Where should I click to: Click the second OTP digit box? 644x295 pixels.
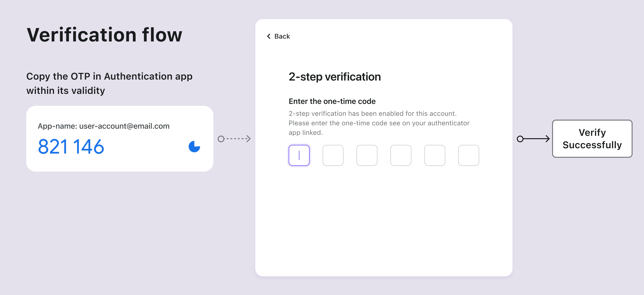[x=333, y=155]
